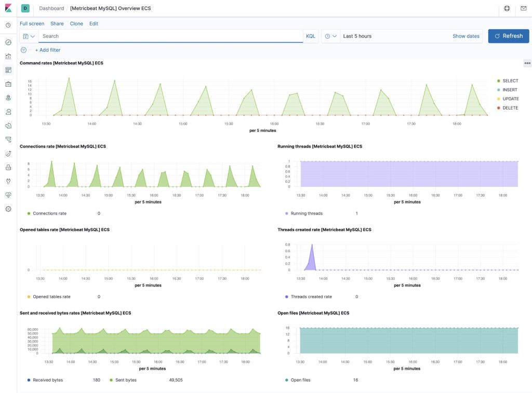532x393 pixels.
Task: Click Edit to edit dashboard
Action: (94, 24)
